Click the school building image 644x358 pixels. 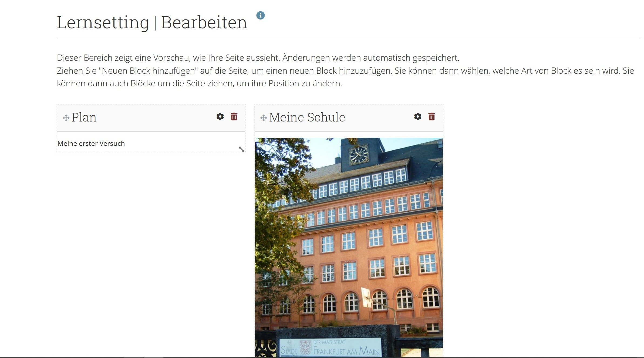click(349, 248)
